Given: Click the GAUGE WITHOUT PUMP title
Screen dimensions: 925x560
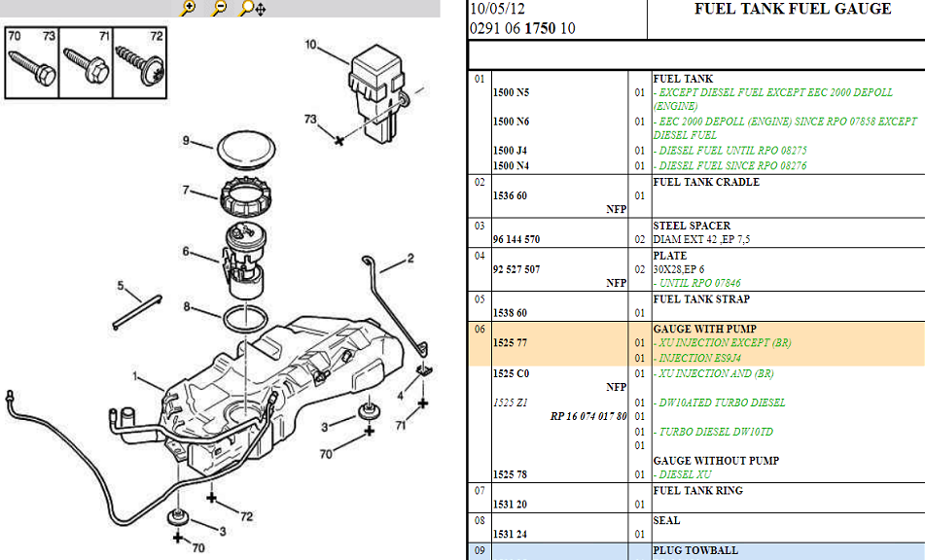Looking at the screenshot, I should click(716, 461).
